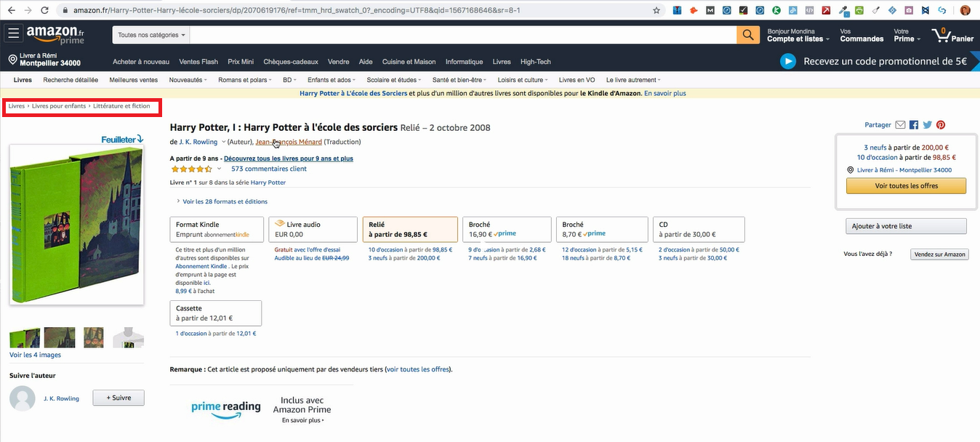Open the Jean-François Ménard translator link
The image size is (980, 442).
coord(289,142)
